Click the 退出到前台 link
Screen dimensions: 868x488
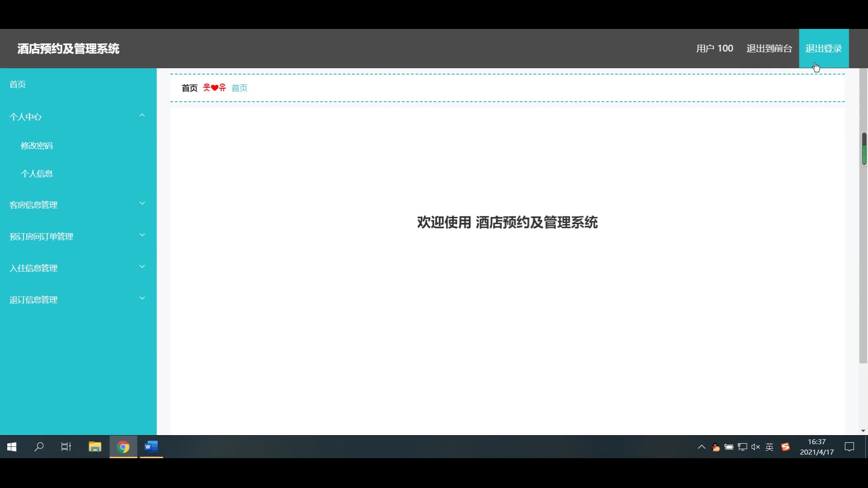click(769, 48)
